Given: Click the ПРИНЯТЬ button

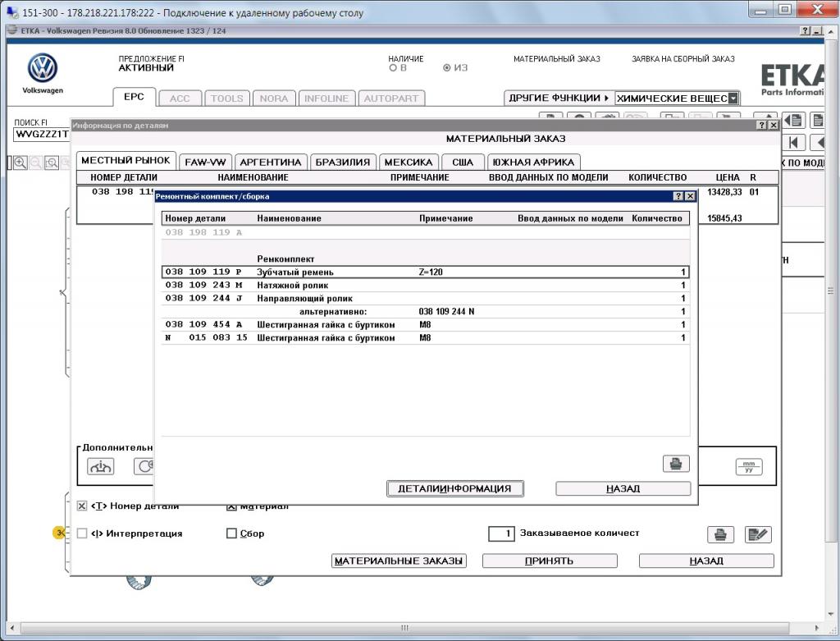Looking at the screenshot, I should (x=550, y=561).
